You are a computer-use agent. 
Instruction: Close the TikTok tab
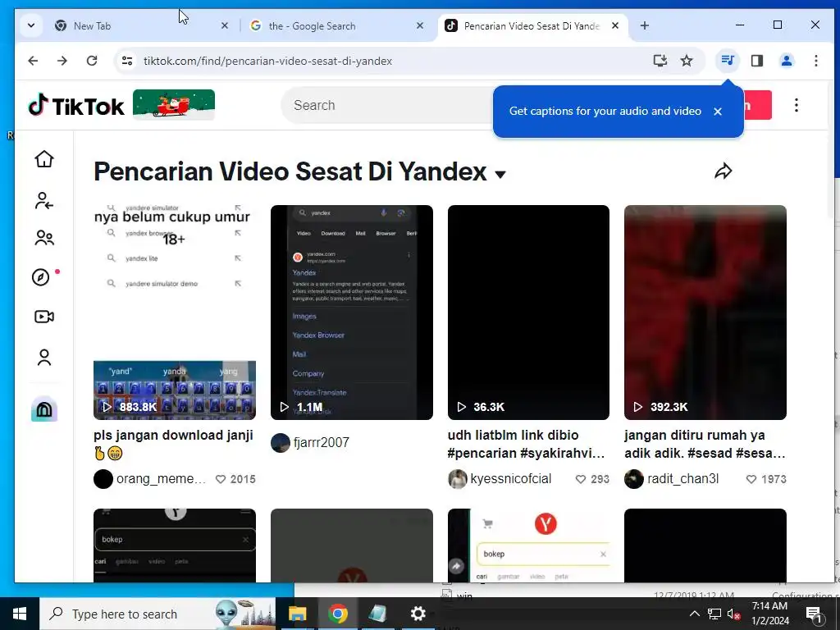tap(615, 25)
